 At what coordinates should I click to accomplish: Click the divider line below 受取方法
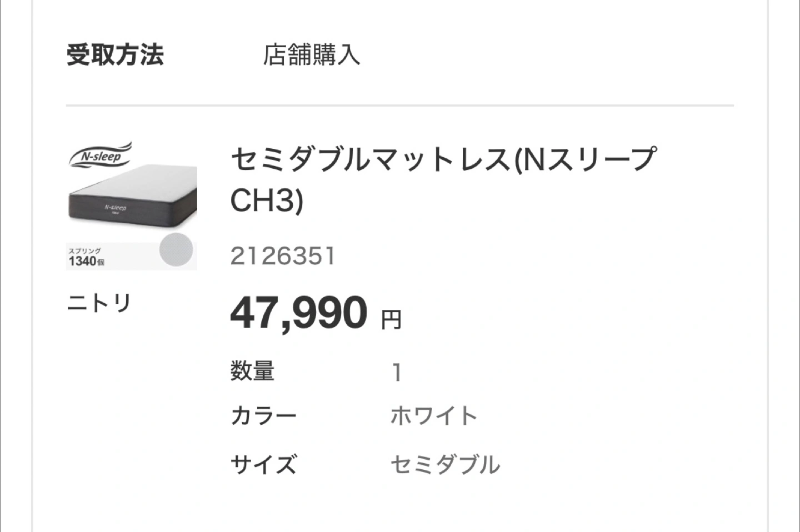[x=400, y=105]
